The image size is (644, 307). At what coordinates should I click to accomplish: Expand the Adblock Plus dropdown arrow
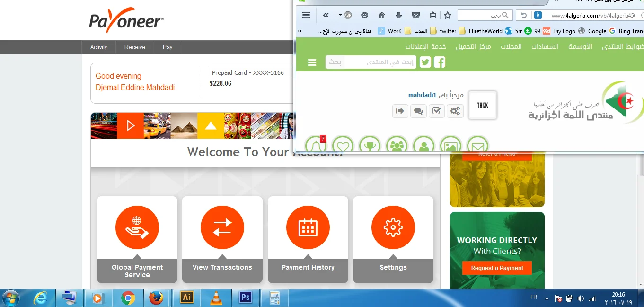click(340, 15)
